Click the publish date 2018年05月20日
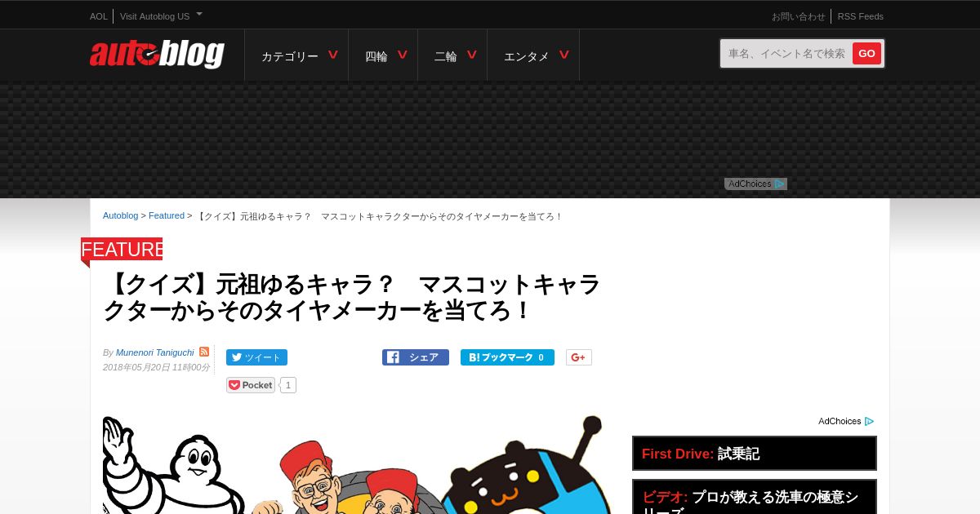The height and width of the screenshot is (514, 980). 156,368
